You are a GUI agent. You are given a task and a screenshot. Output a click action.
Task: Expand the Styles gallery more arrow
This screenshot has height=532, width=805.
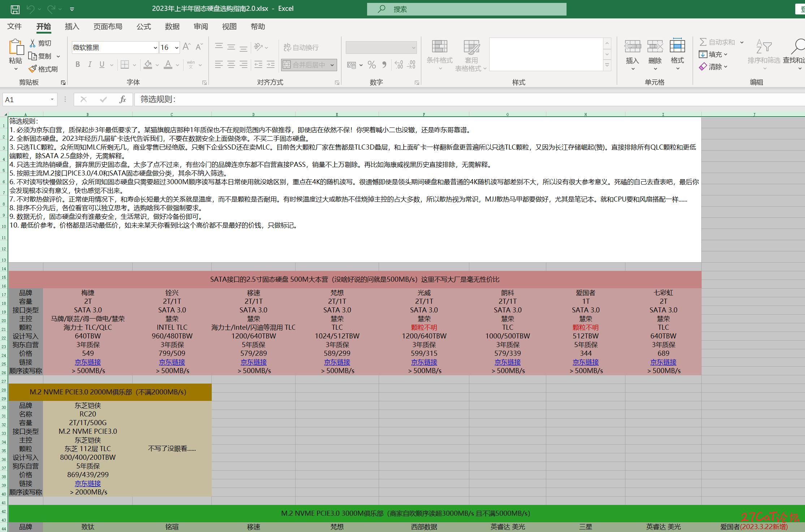(x=607, y=65)
